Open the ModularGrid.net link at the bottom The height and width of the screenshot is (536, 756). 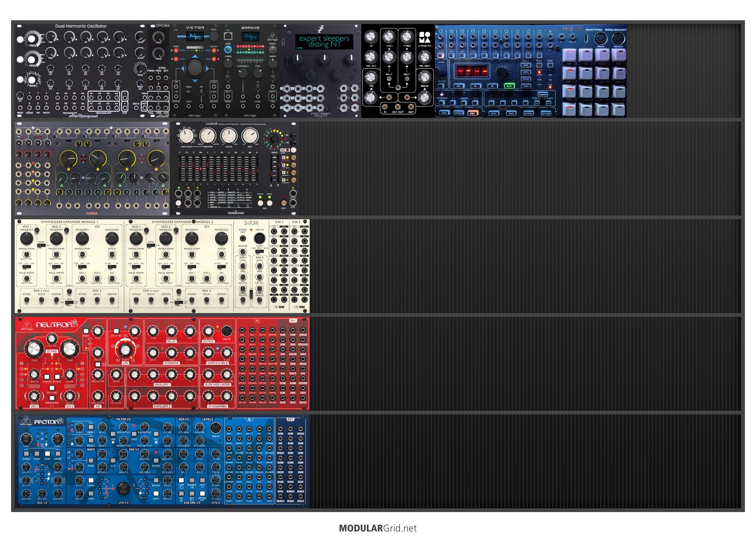[378, 528]
